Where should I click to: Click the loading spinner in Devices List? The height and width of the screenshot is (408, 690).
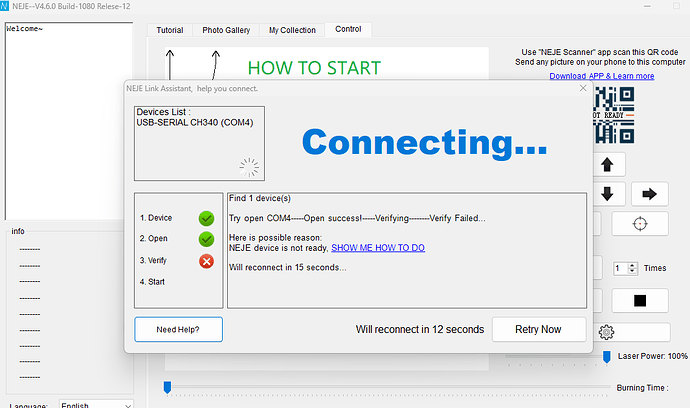point(249,167)
